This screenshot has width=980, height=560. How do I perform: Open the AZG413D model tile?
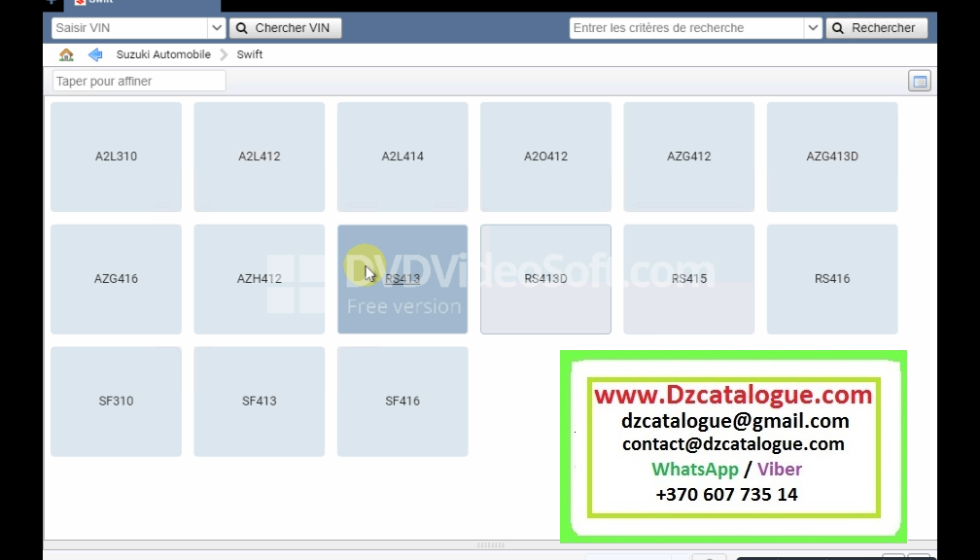tap(832, 157)
